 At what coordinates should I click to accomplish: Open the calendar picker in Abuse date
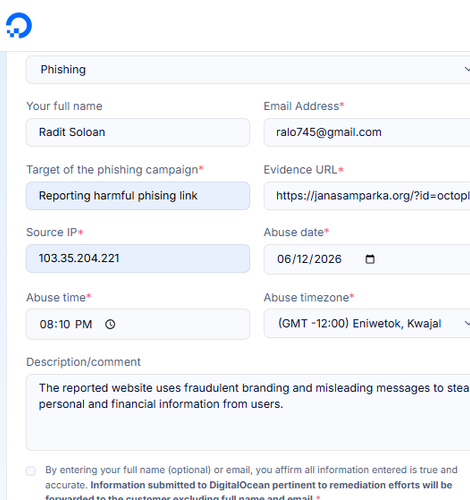(x=370, y=259)
